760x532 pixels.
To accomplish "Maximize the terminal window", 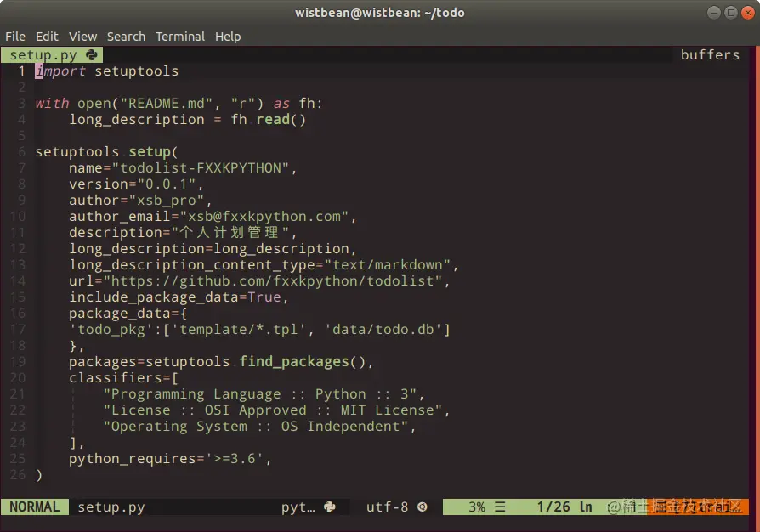I will [731, 13].
